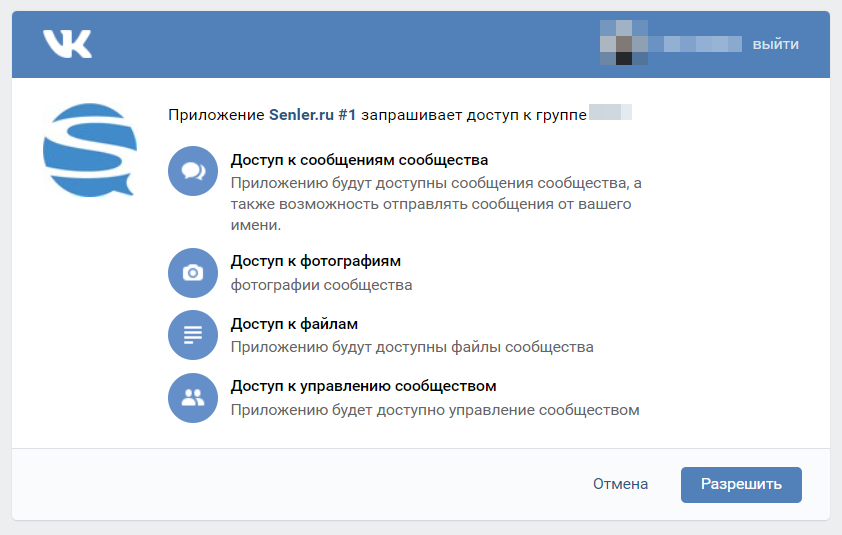Click the photos access camera icon
Image resolution: width=842 pixels, height=535 pixels.
(193, 273)
